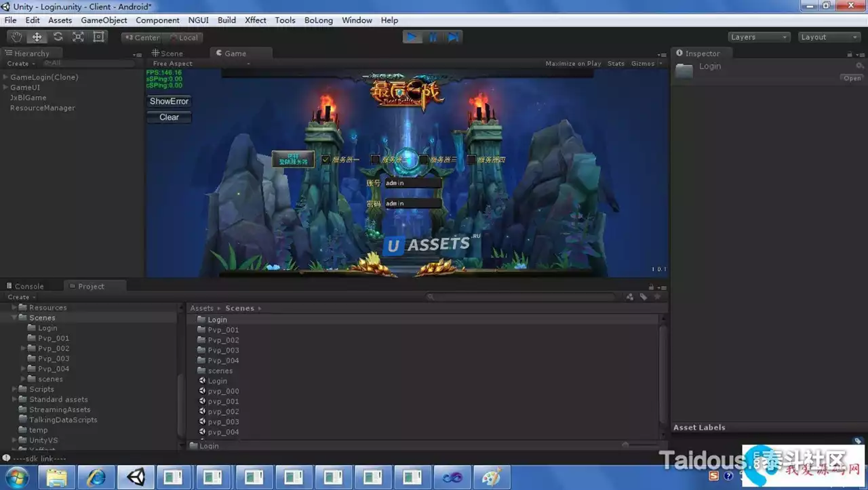The height and width of the screenshot is (490, 868).
Task: Click the password input field showing admin
Action: point(413,203)
